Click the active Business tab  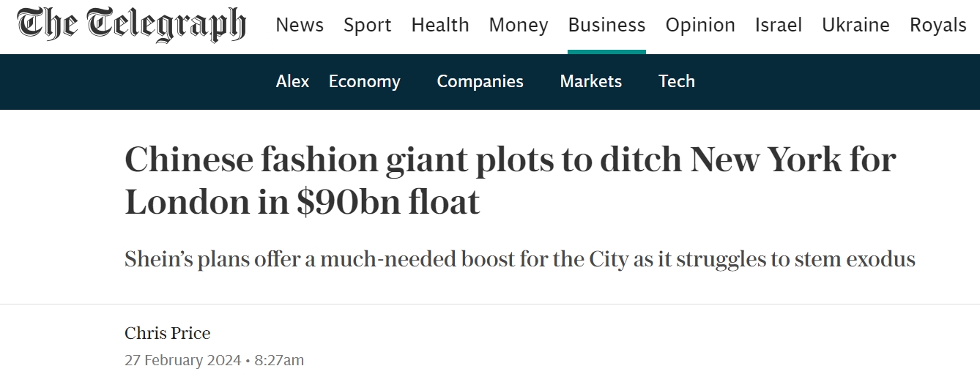(606, 25)
